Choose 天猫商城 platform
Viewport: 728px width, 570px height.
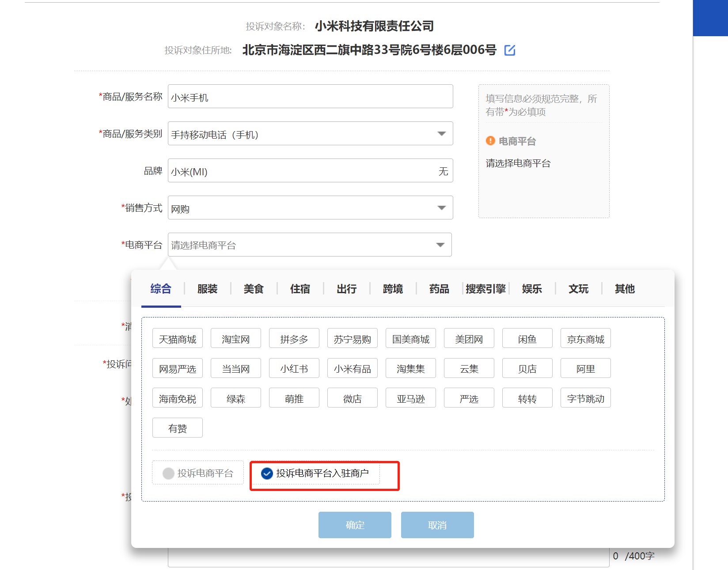(178, 339)
